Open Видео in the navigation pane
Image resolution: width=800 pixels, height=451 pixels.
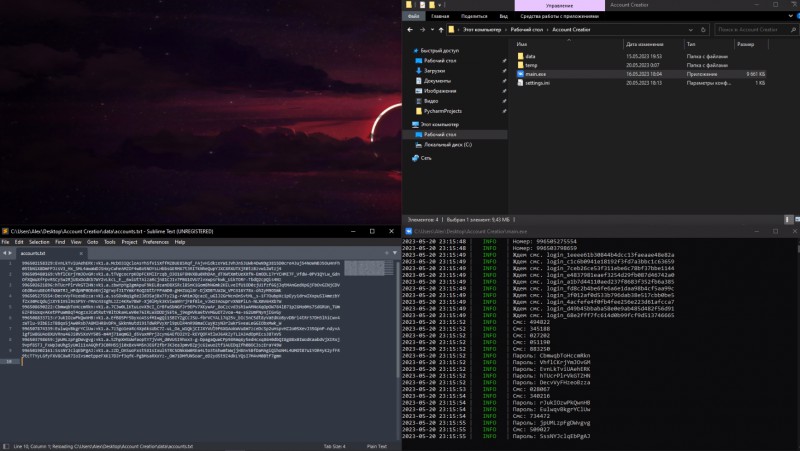coord(431,101)
